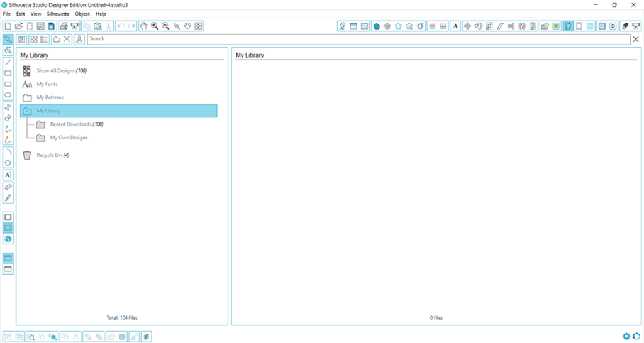Open the Line Color panel icon
644x343 pixels.
click(432, 26)
